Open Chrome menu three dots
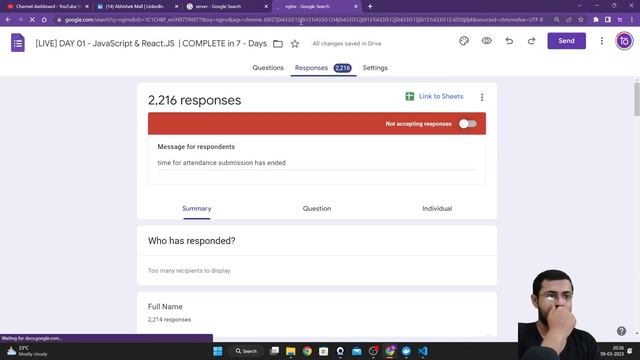The width and height of the screenshot is (640, 360). point(632,20)
